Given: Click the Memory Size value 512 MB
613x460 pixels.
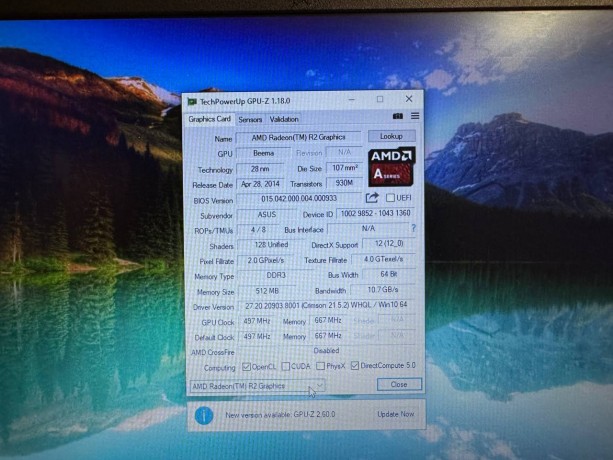Looking at the screenshot, I should [x=267, y=291].
